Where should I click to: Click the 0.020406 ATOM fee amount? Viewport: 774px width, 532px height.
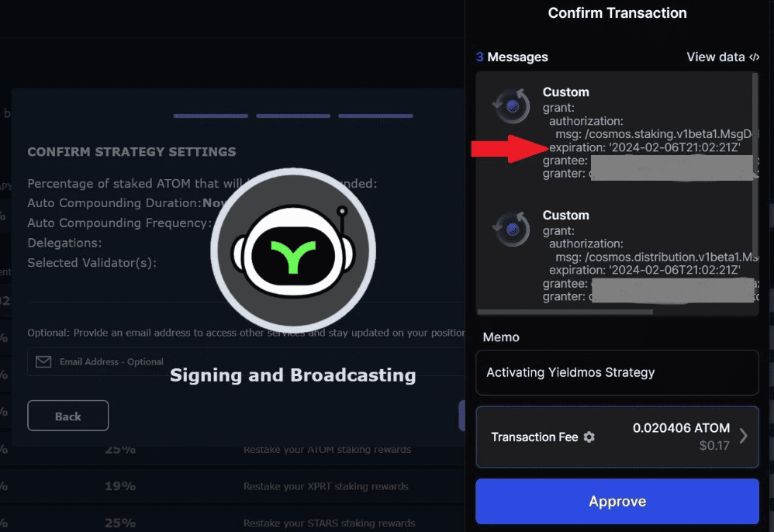click(x=681, y=428)
